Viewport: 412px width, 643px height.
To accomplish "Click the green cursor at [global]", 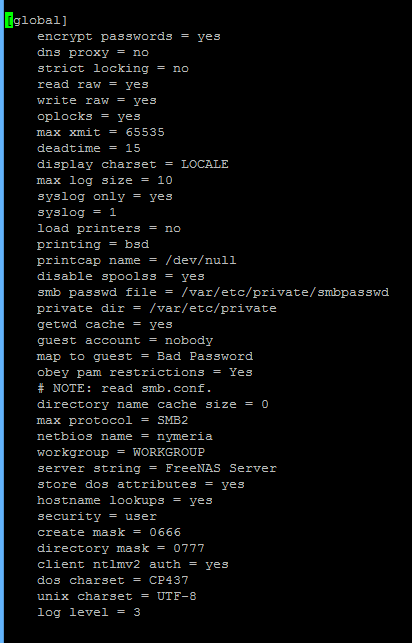I will click(9, 20).
